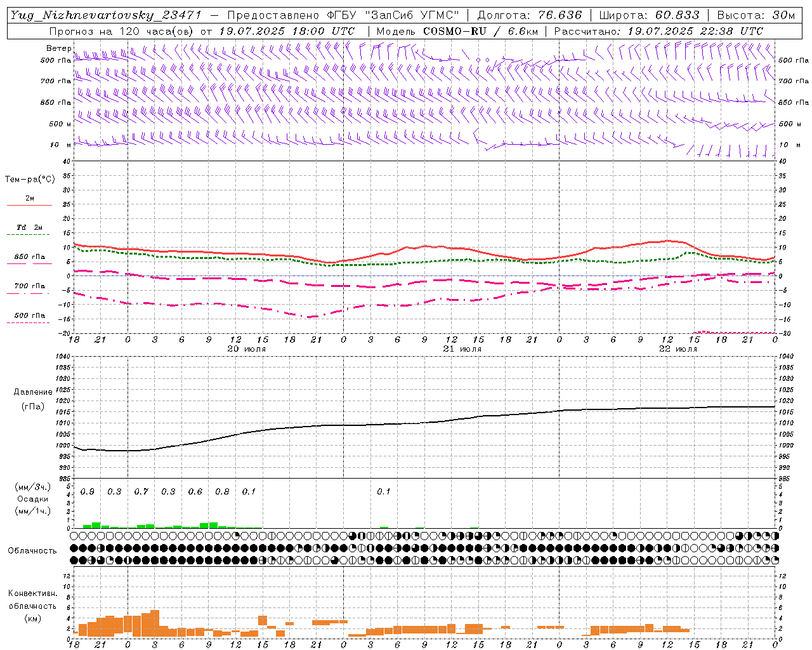
Task: Click the 0.8 precipitation value
Action: click(x=222, y=491)
